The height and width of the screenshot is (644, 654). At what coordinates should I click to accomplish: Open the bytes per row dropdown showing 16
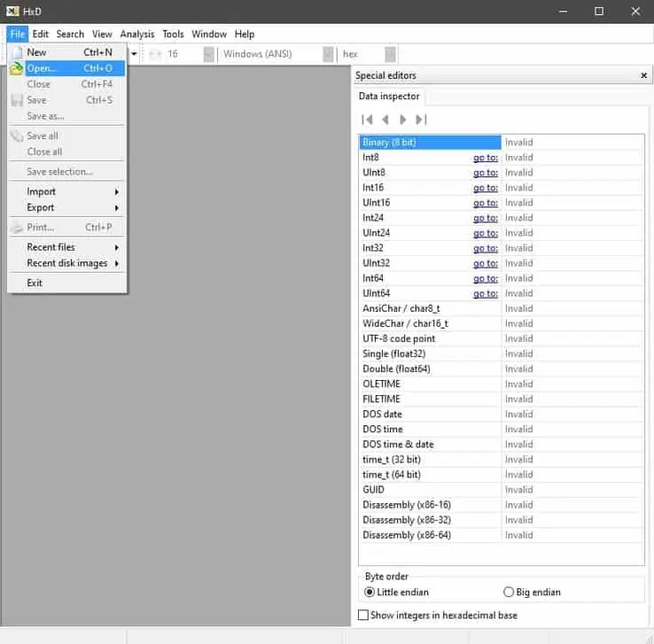(x=208, y=54)
